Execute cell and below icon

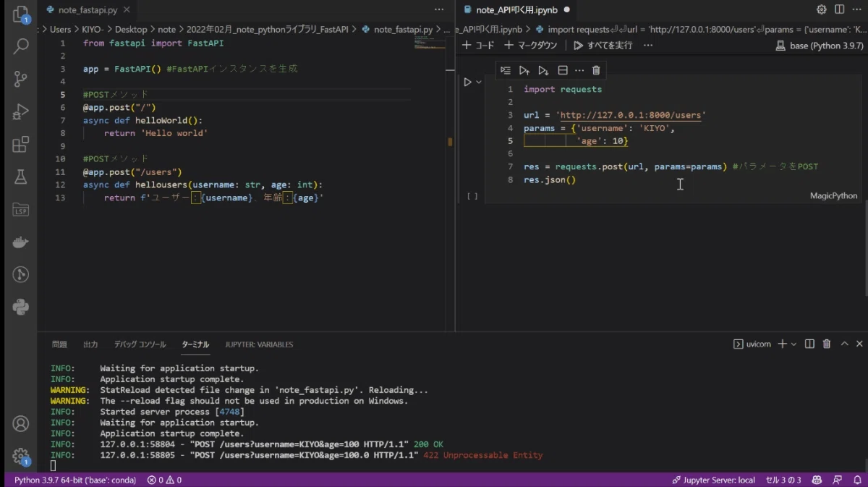[543, 70]
